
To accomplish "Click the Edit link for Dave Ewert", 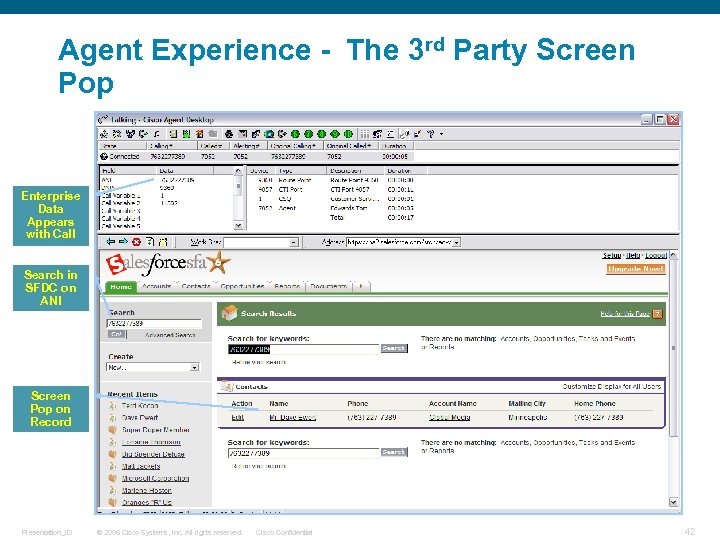I will (237, 417).
